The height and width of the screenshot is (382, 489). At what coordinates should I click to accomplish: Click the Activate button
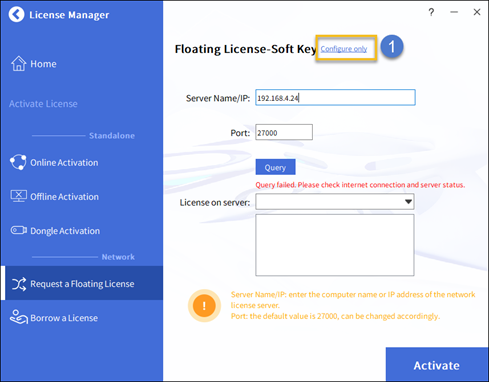(437, 364)
